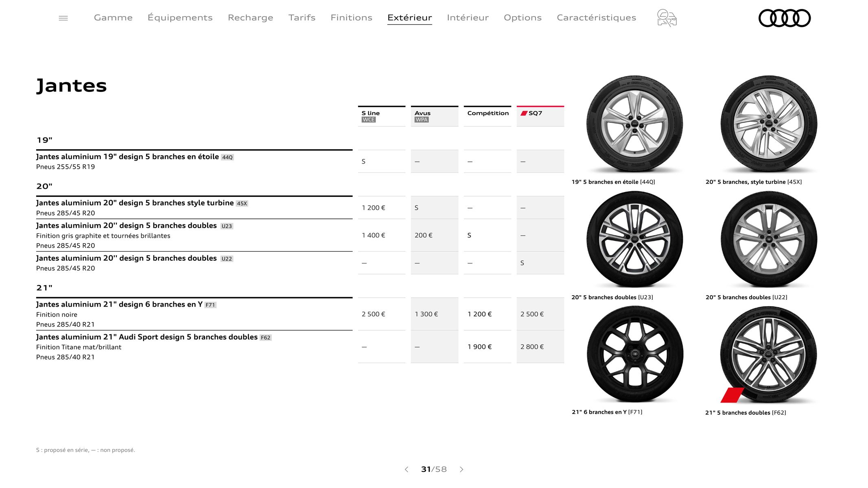Click 'Pneus 255/55 R19' text

point(65,167)
